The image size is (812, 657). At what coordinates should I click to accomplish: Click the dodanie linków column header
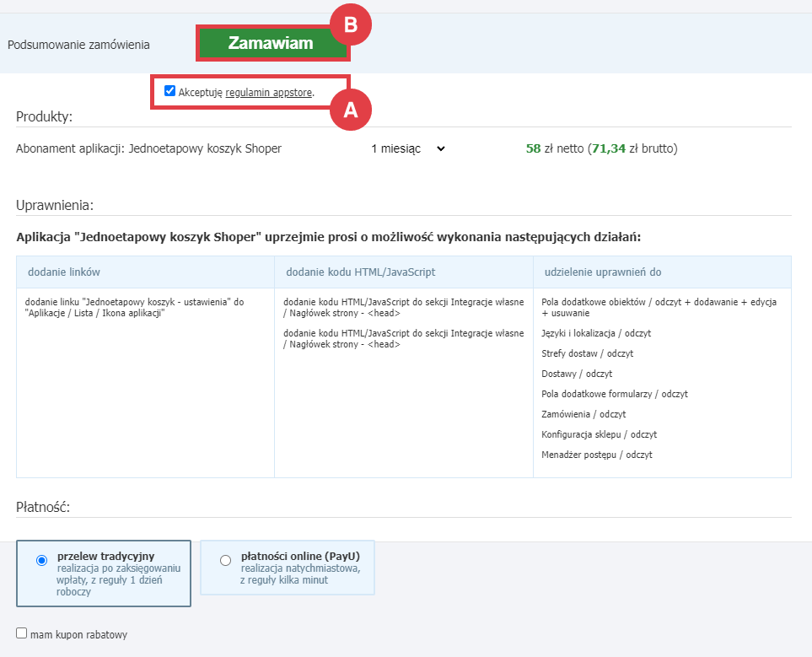tap(64, 272)
